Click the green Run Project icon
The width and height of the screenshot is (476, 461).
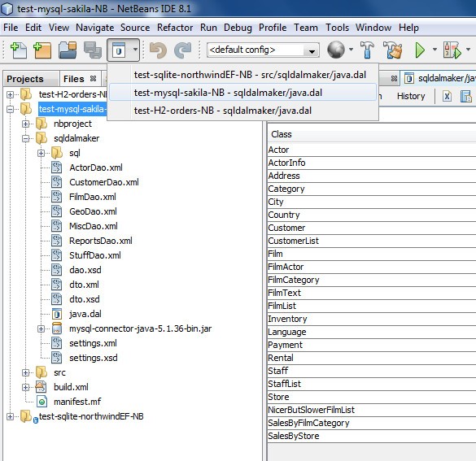[420, 50]
